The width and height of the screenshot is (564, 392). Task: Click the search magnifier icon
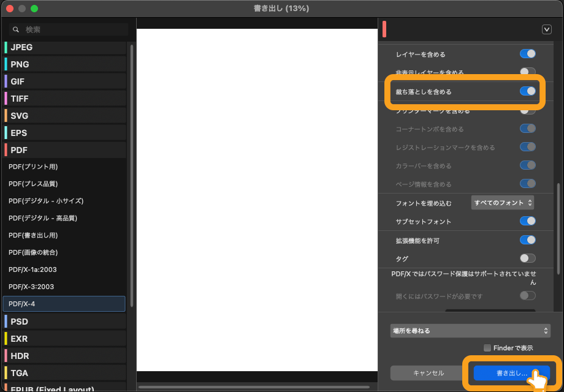click(16, 29)
